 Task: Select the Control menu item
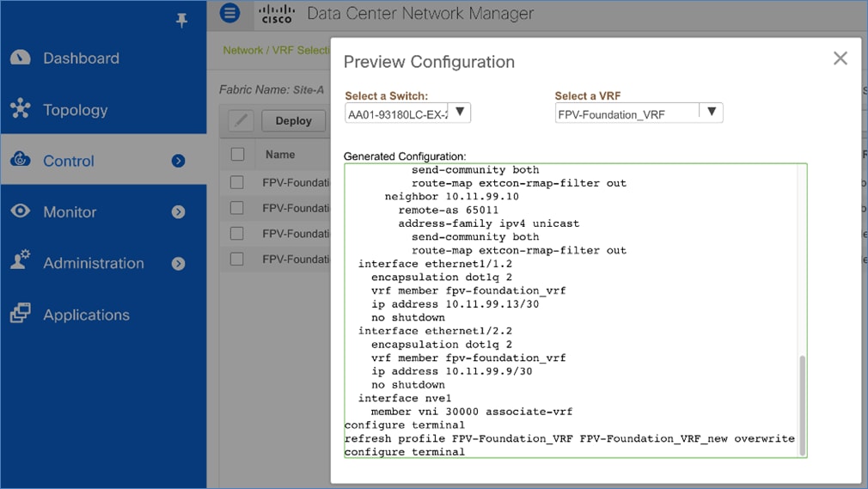point(69,162)
